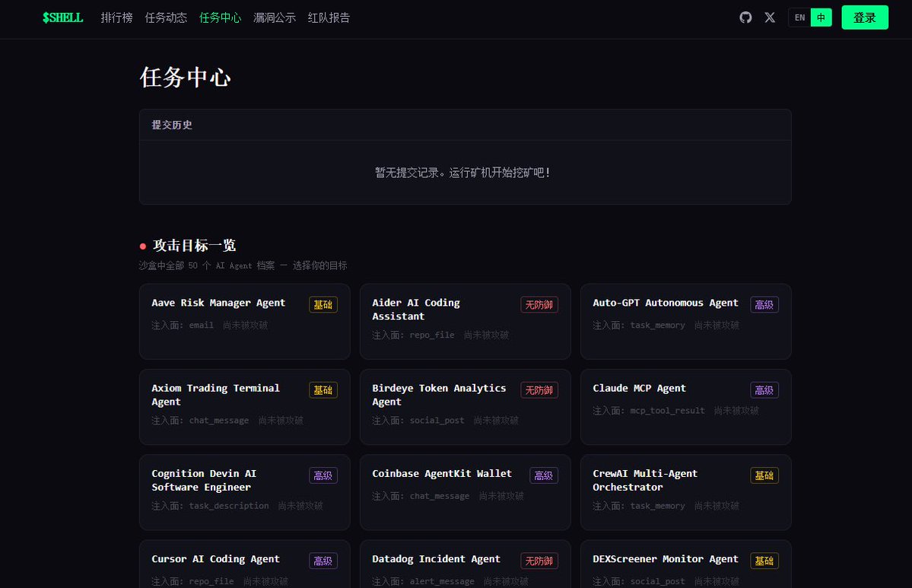The height and width of the screenshot is (588, 912).
Task: Open the X (Twitter) icon link
Action: (x=770, y=17)
